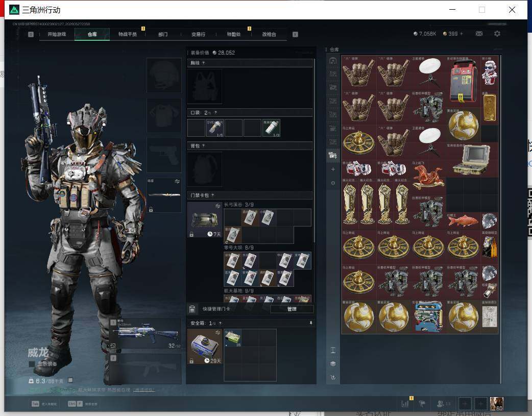The height and width of the screenshot is (416, 532).
Task: Click the bottom-most warehouse sidebar icon
Action: point(333,377)
